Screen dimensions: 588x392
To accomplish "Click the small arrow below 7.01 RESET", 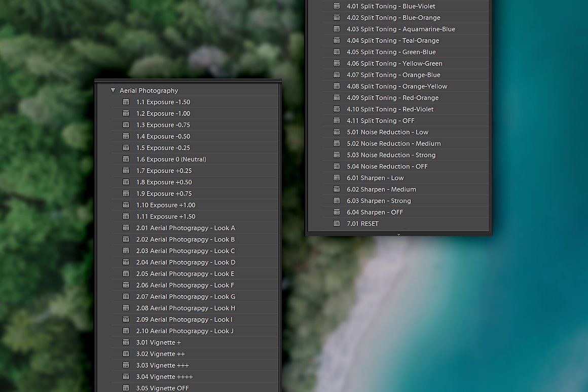I will point(399,234).
